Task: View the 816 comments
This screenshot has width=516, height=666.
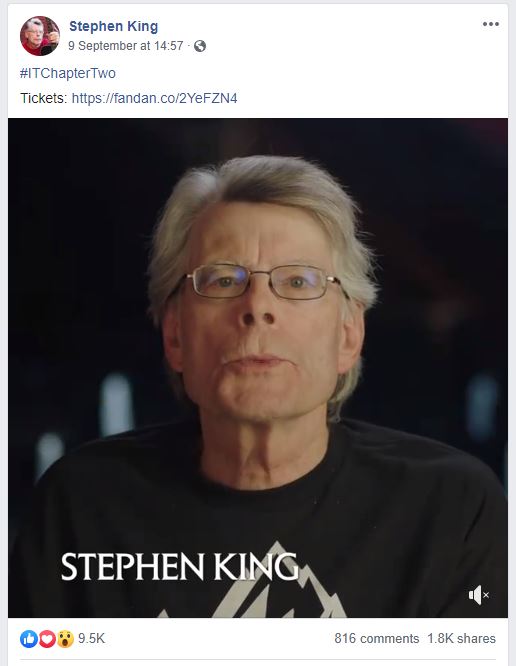Action: click(376, 638)
